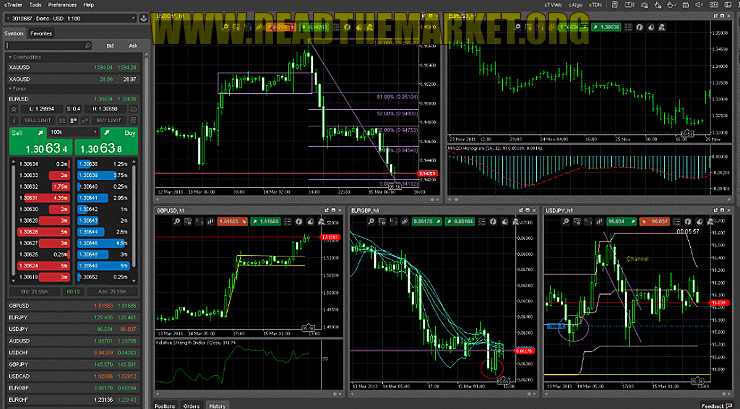This screenshot has width=740, height=409.
Task: Click the zoom magnifier in GBPUSD chart toolbar
Action: (177, 221)
